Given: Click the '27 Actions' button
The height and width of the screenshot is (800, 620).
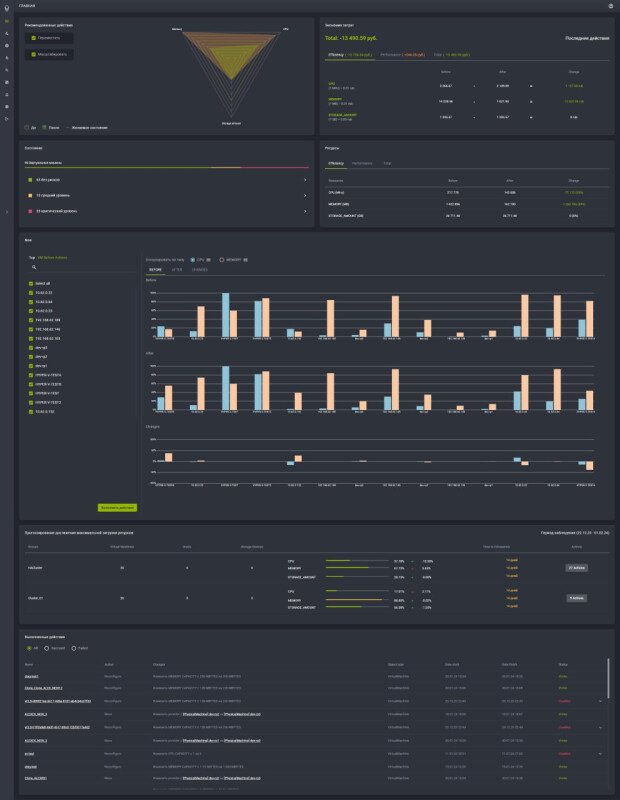Looking at the screenshot, I should pos(577,567).
